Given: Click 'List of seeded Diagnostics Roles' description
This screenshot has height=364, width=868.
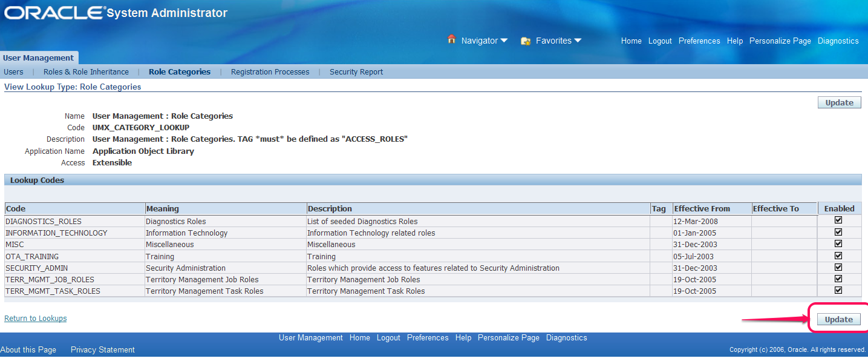Looking at the screenshot, I should pyautogui.click(x=362, y=222).
